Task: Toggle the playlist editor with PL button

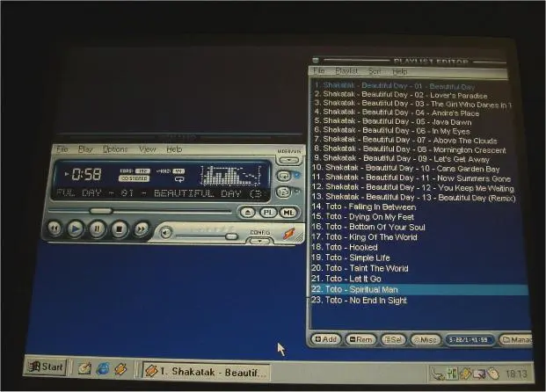Action: (268, 213)
